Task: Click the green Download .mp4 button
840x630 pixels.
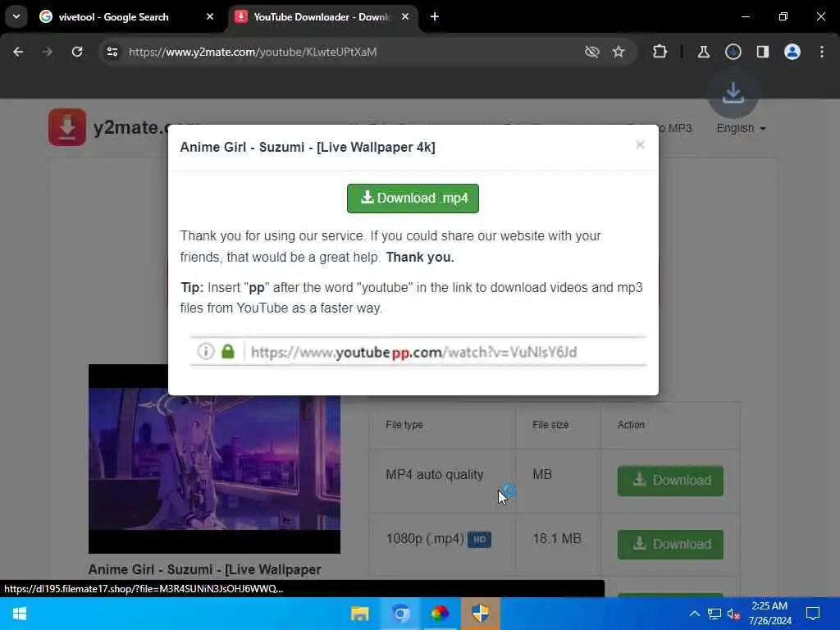Action: [413, 199]
